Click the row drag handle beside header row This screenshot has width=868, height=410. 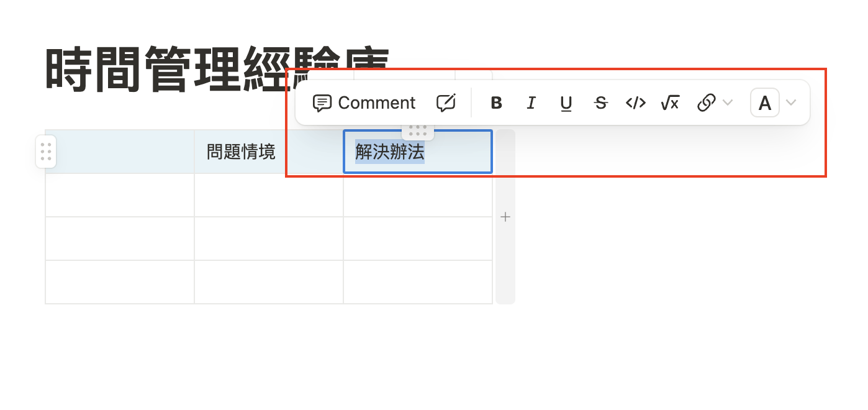[x=45, y=152]
